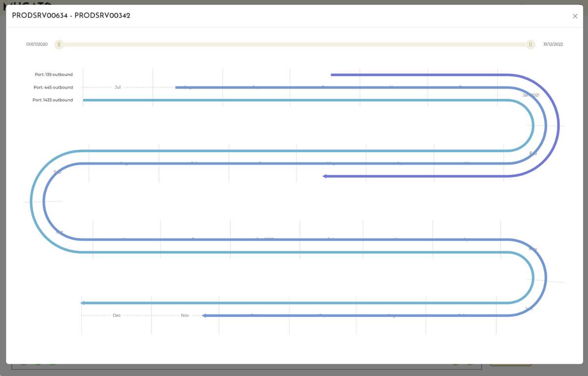Select the Port: 139 outbound label
588x376 pixels.
click(53, 75)
